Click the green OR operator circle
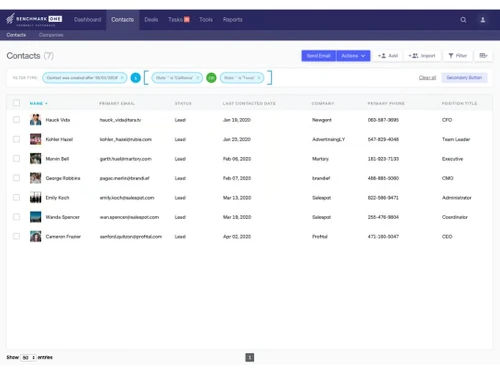Image resolution: width=500 pixels, height=375 pixels. click(211, 78)
